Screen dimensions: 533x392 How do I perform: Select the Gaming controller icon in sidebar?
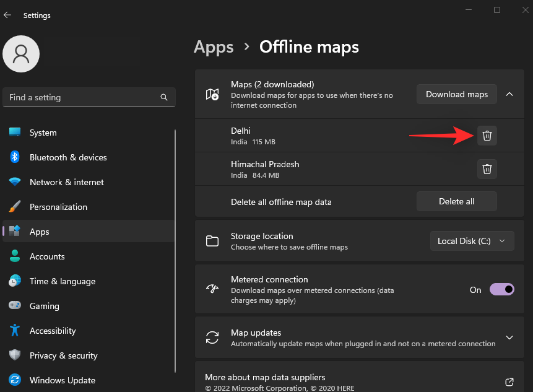tap(15, 305)
